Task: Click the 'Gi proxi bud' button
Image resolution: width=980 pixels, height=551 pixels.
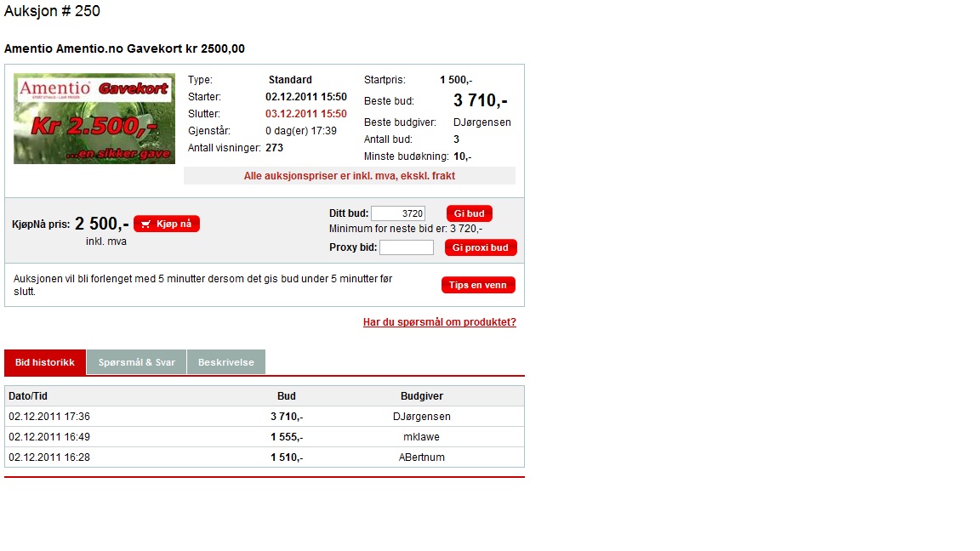Action: pyautogui.click(x=481, y=247)
